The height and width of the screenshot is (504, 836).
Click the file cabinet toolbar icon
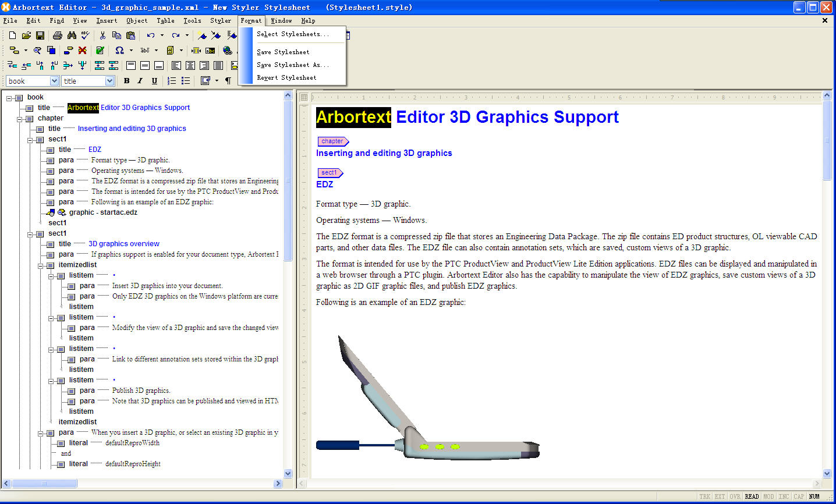tap(170, 51)
